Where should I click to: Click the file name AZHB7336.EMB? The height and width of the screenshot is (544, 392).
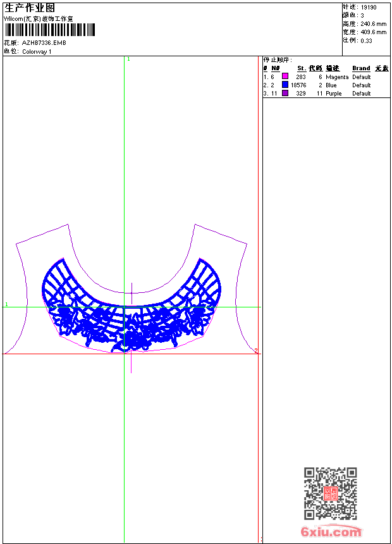pos(44,42)
